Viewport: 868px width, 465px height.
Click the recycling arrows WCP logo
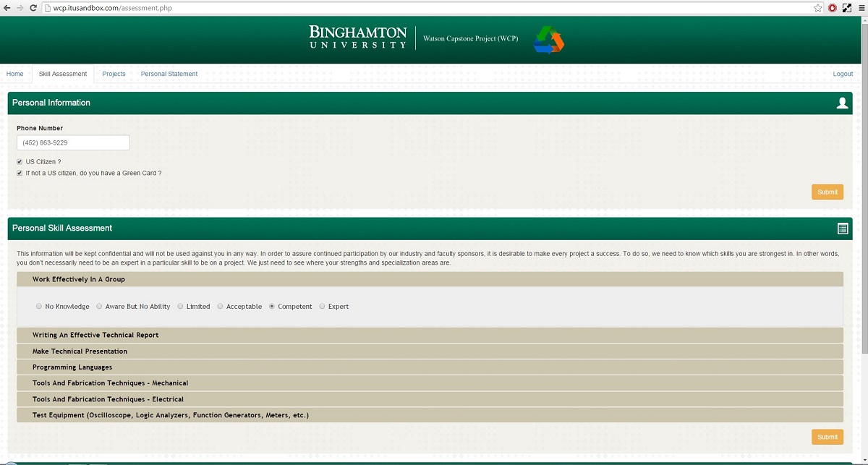(x=548, y=40)
